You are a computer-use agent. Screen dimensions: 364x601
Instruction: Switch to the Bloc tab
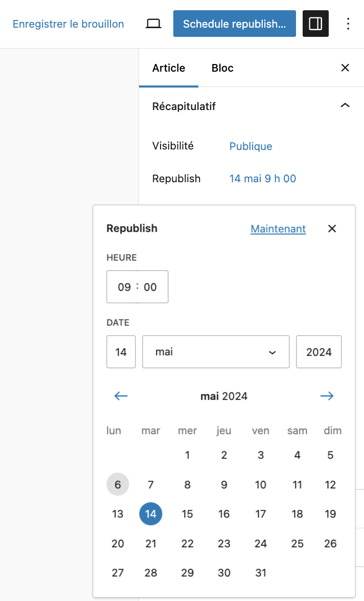(222, 68)
